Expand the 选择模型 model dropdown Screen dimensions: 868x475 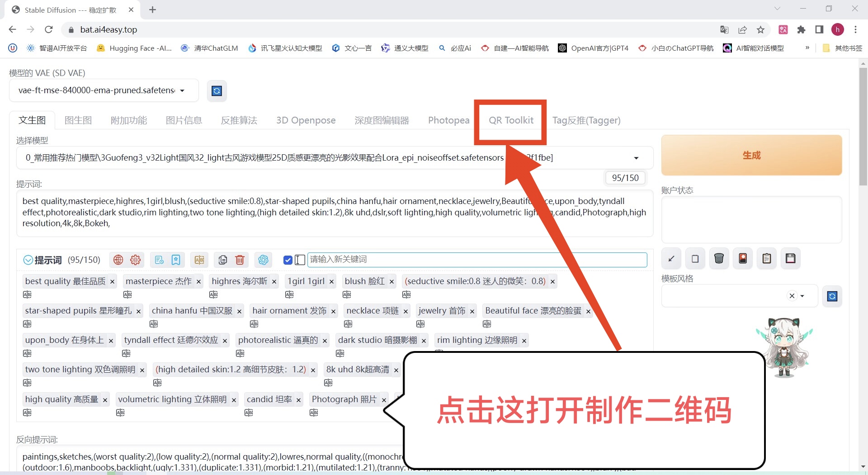tap(636, 158)
